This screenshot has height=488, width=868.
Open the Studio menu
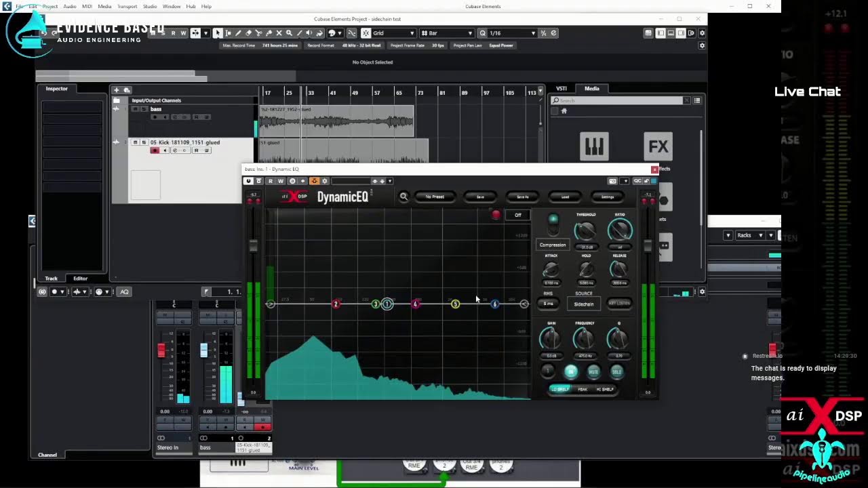click(x=150, y=6)
